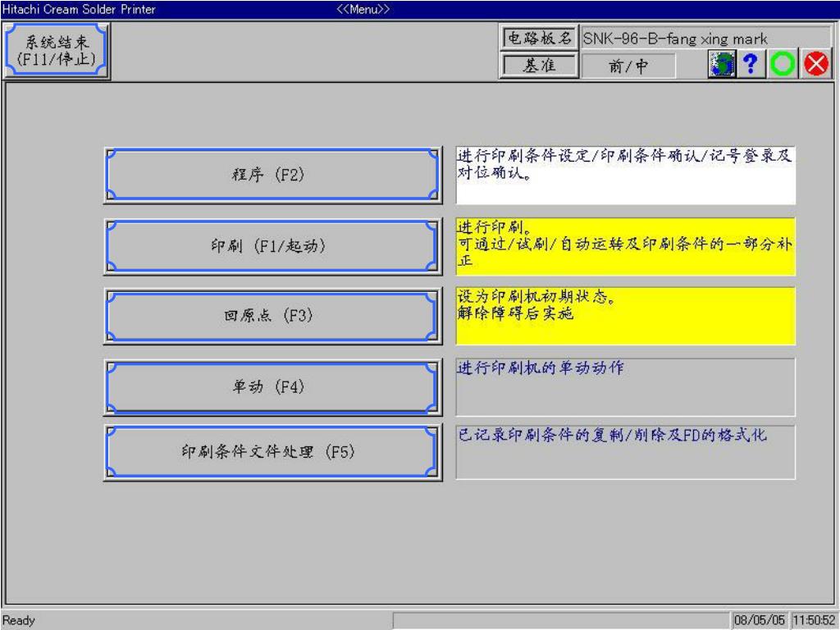This screenshot has height=630, width=840.
Task: Click the 已记录印刷条件的复制 description
Action: 625,453
